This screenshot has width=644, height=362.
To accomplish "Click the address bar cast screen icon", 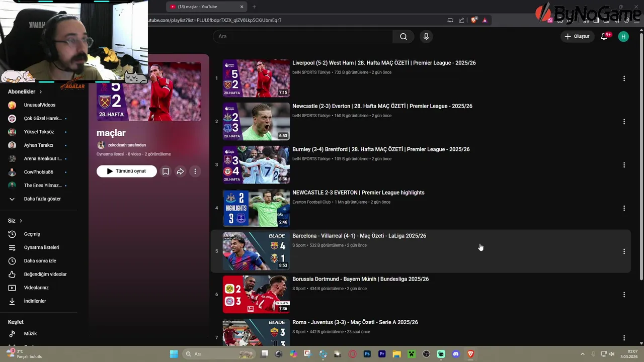I will tap(450, 20).
